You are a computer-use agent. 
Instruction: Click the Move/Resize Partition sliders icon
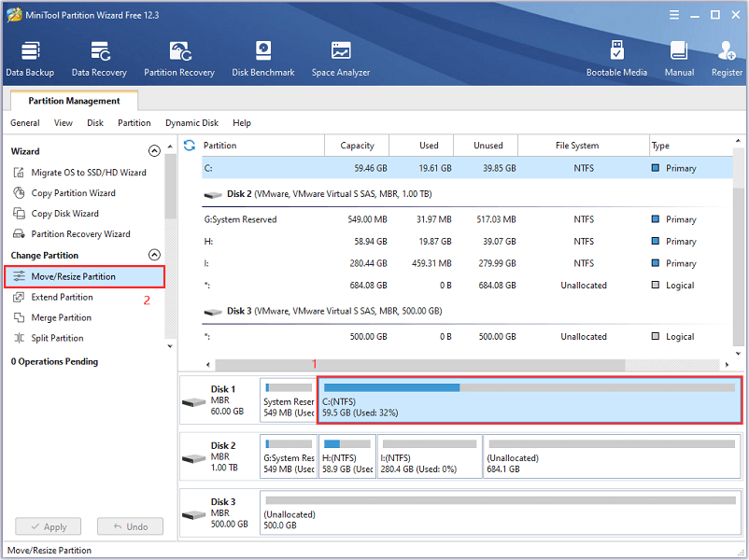tap(19, 276)
